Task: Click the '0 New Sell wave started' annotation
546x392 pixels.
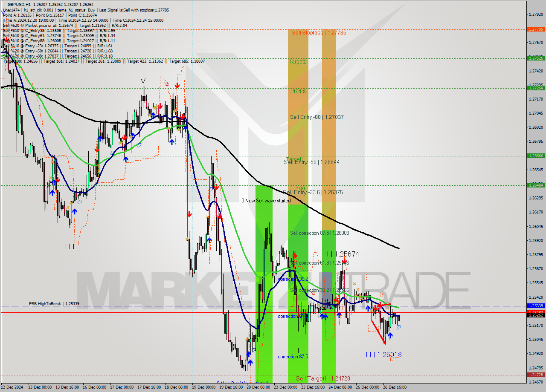Action: (266, 200)
